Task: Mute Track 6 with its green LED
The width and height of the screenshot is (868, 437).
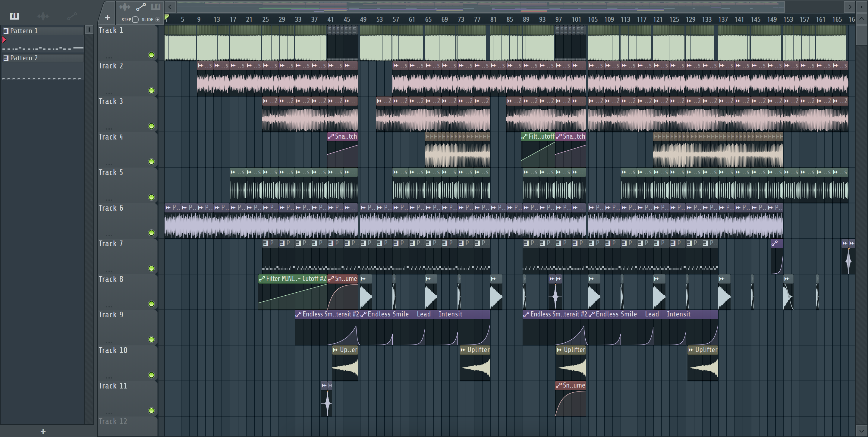Action: coord(151,233)
